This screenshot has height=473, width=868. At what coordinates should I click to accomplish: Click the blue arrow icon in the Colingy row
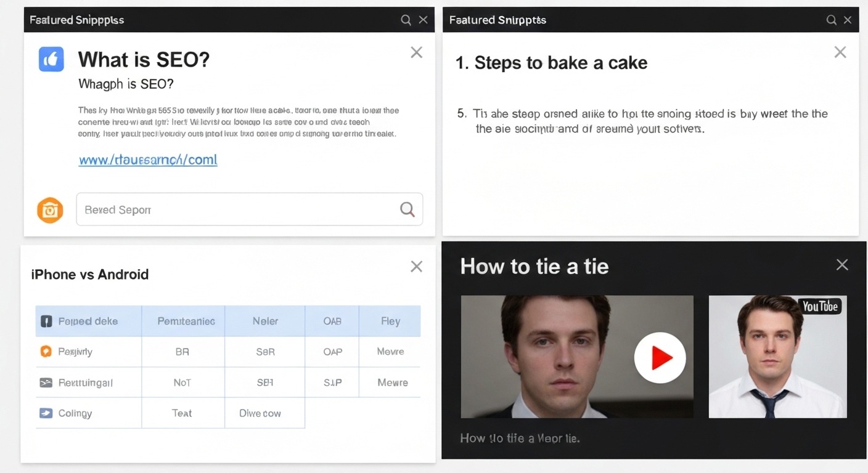46,413
